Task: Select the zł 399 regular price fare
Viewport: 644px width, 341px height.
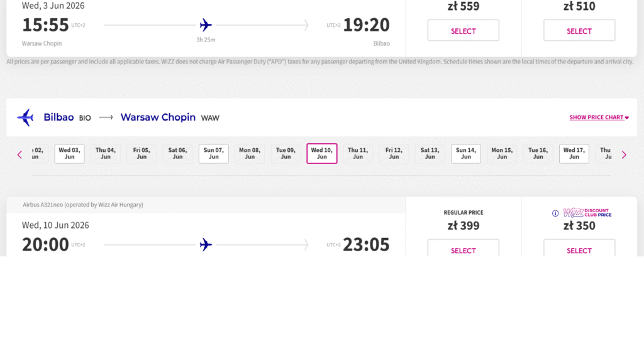Action: click(x=464, y=250)
